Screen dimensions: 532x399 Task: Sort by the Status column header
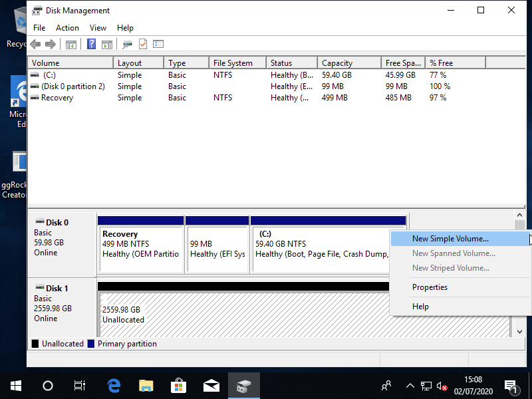coord(292,63)
